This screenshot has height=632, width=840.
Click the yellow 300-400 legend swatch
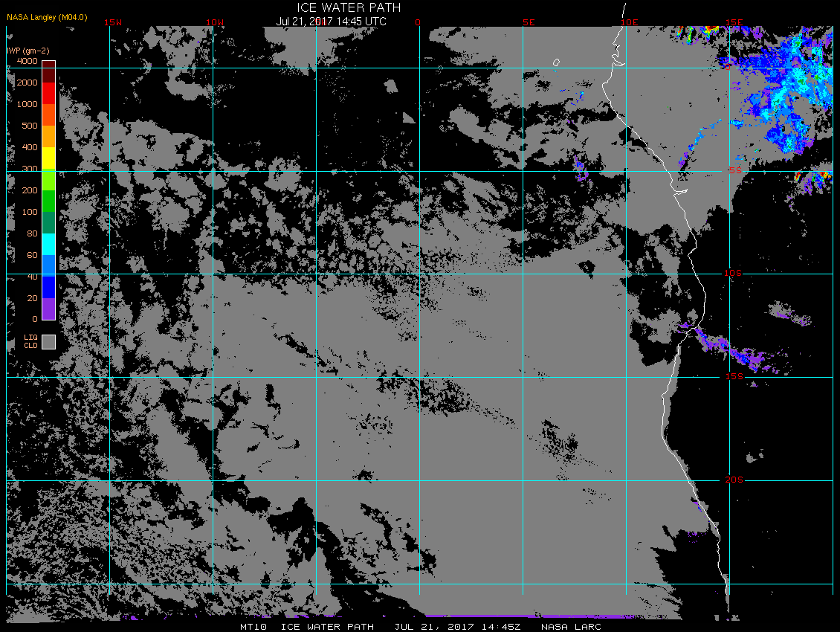pyautogui.click(x=49, y=158)
